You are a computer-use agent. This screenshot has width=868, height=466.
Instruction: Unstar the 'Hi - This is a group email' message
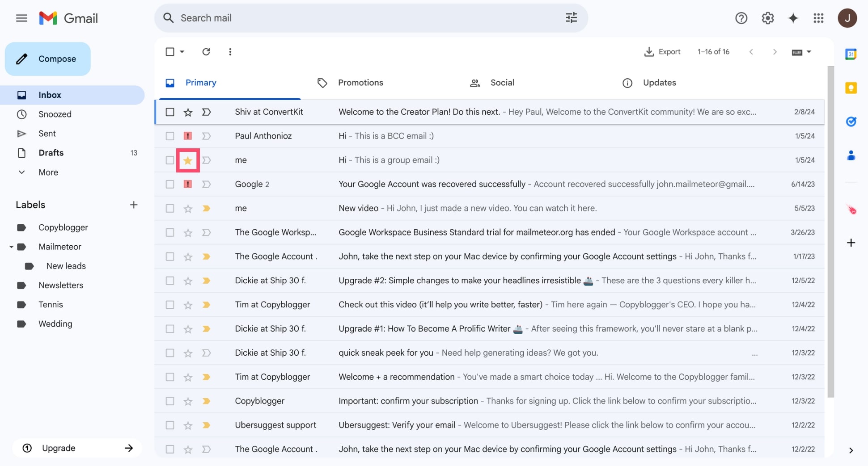[x=188, y=160]
